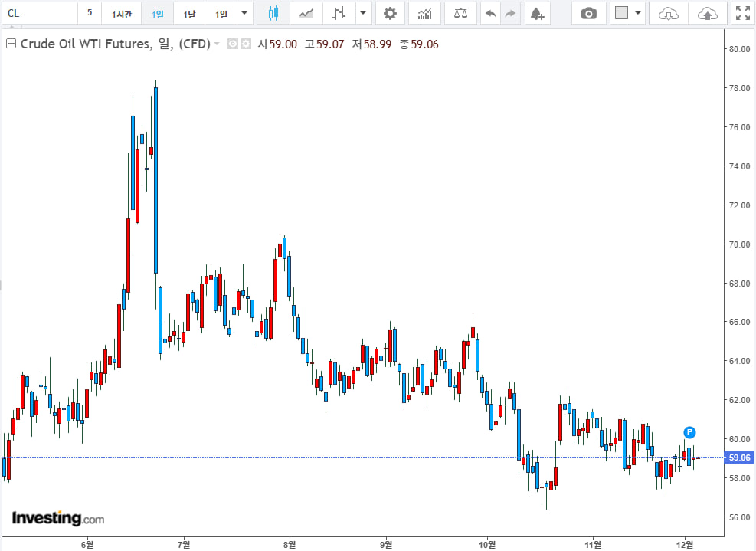This screenshot has width=756, height=551.
Task: Load a chart layout from the cloud
Action: [x=668, y=13]
